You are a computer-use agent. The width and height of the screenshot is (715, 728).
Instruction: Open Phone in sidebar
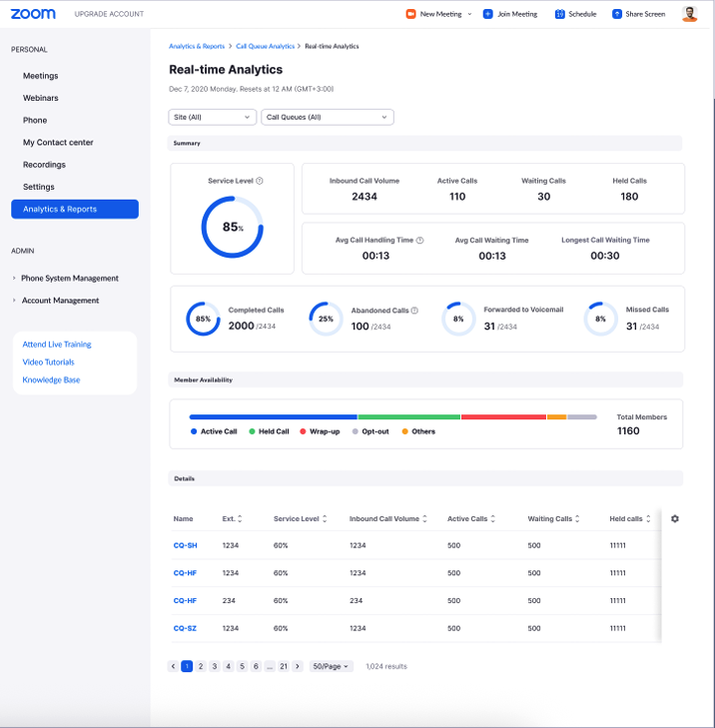point(35,120)
